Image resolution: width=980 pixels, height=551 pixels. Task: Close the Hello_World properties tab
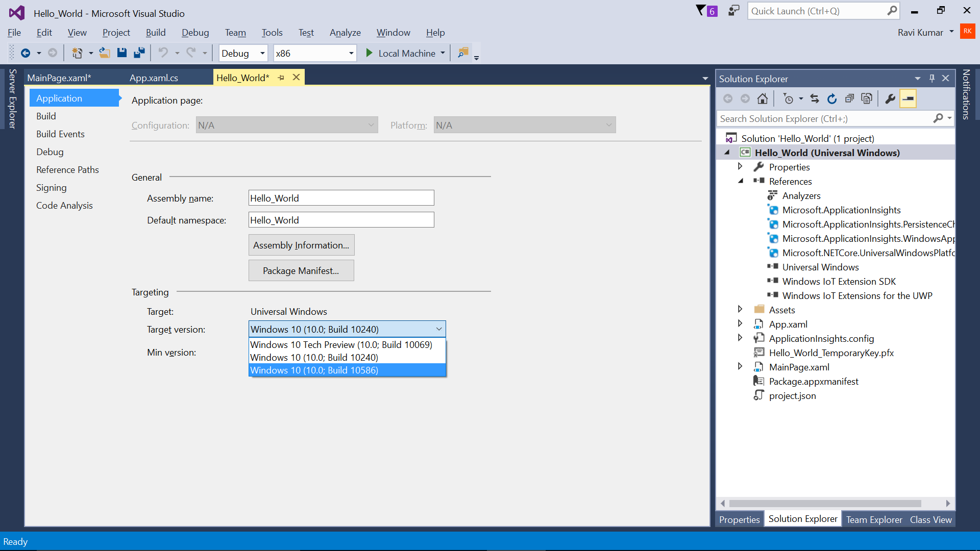(296, 78)
